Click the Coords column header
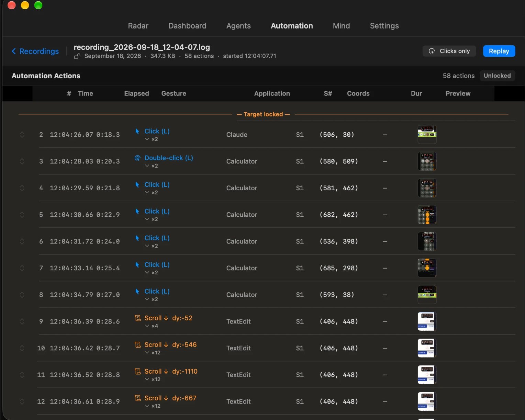 coord(358,93)
